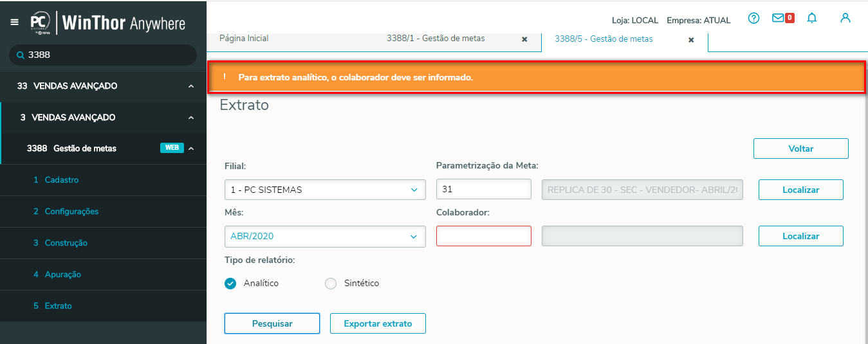Click the empty Colaborador code field
868x344 pixels.
click(x=484, y=236)
